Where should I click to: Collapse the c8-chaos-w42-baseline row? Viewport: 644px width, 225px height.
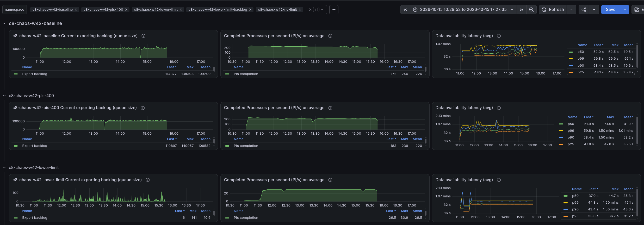(4, 23)
